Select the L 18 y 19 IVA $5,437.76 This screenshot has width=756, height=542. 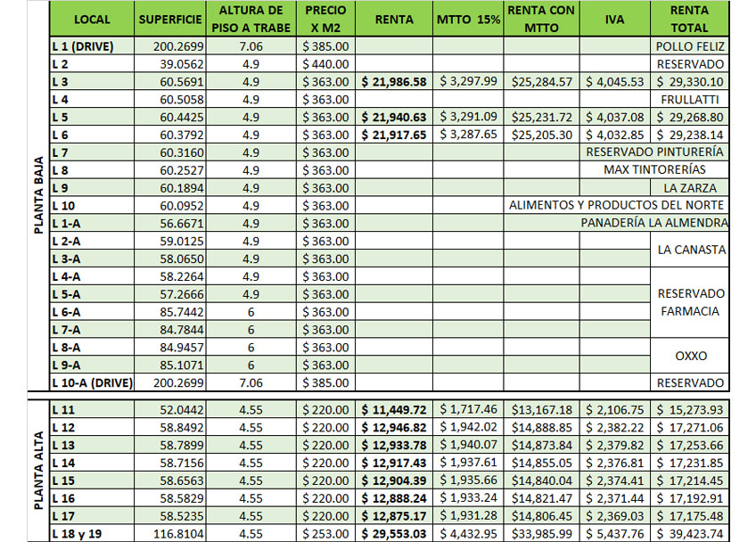pyautogui.click(x=615, y=534)
